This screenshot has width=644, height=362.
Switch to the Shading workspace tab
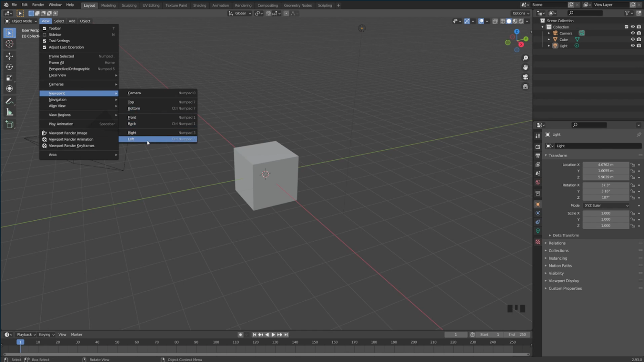tap(200, 5)
